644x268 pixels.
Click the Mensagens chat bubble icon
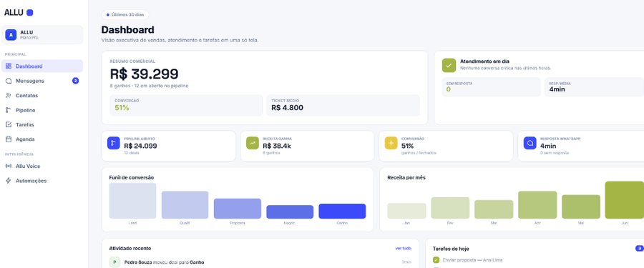point(9,81)
